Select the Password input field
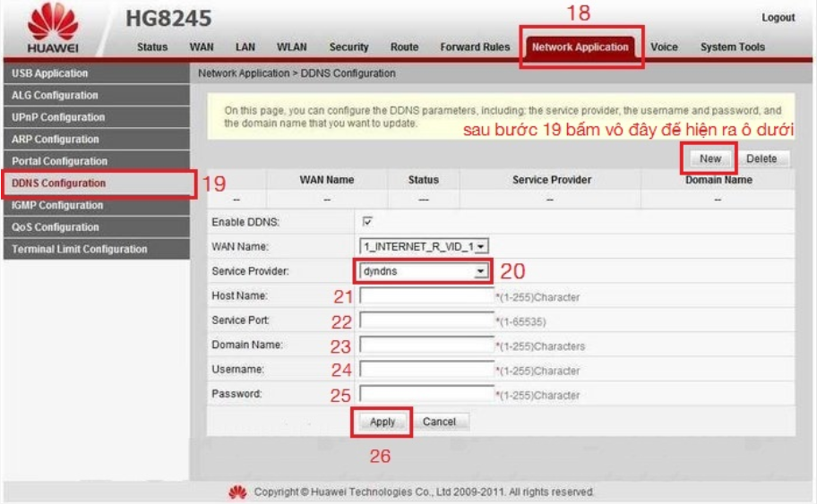 click(426, 394)
